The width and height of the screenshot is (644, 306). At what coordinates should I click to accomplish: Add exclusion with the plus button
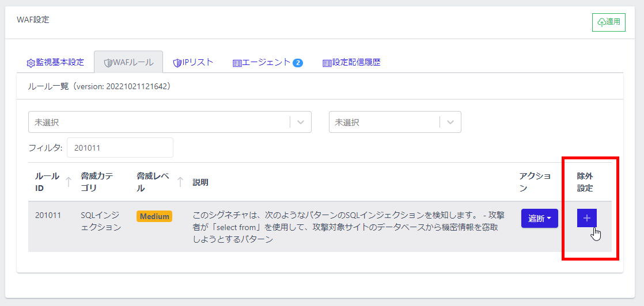point(586,218)
